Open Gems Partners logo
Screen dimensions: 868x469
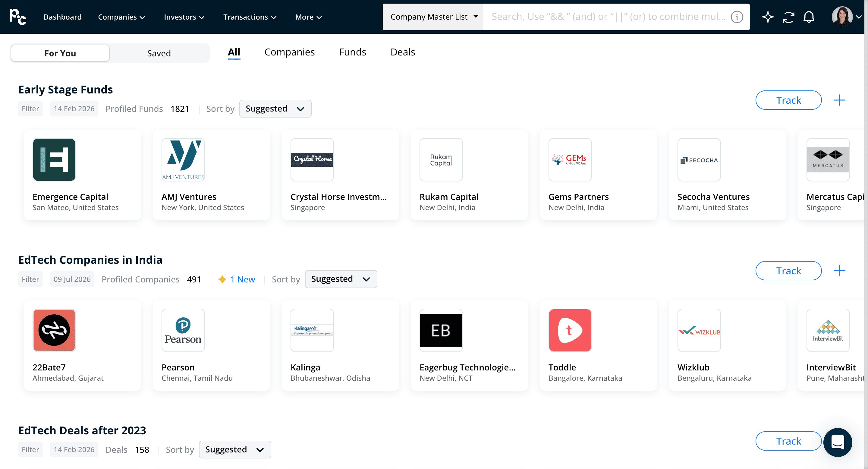tap(570, 160)
